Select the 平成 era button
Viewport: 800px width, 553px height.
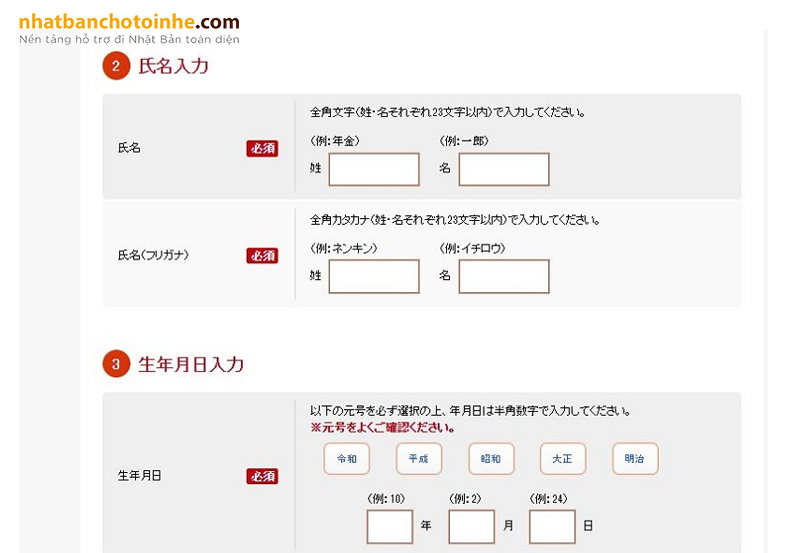tap(418, 459)
